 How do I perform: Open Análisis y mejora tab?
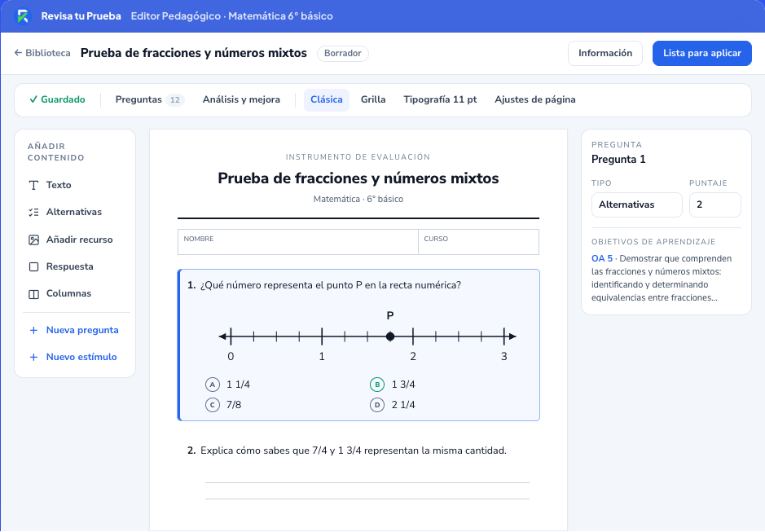coord(241,99)
